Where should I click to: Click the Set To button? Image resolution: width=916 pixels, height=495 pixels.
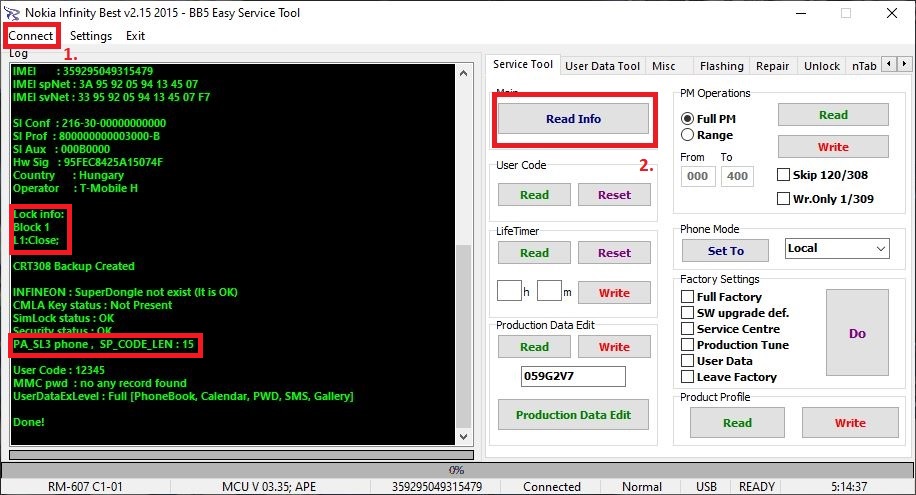coord(726,251)
